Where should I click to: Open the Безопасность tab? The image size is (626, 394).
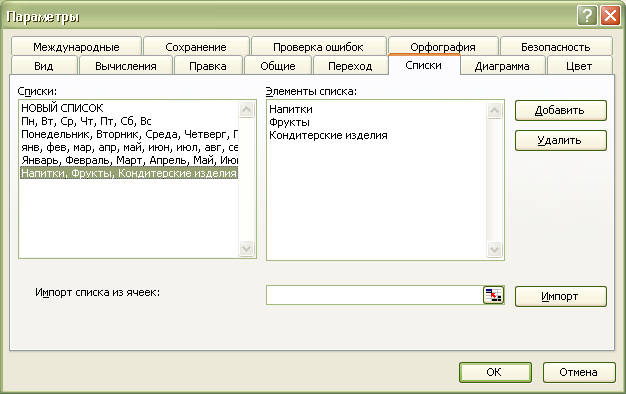tap(556, 47)
